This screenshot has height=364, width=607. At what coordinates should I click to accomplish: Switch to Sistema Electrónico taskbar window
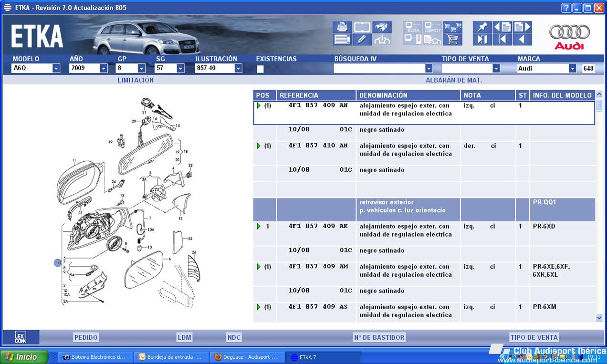click(94, 357)
